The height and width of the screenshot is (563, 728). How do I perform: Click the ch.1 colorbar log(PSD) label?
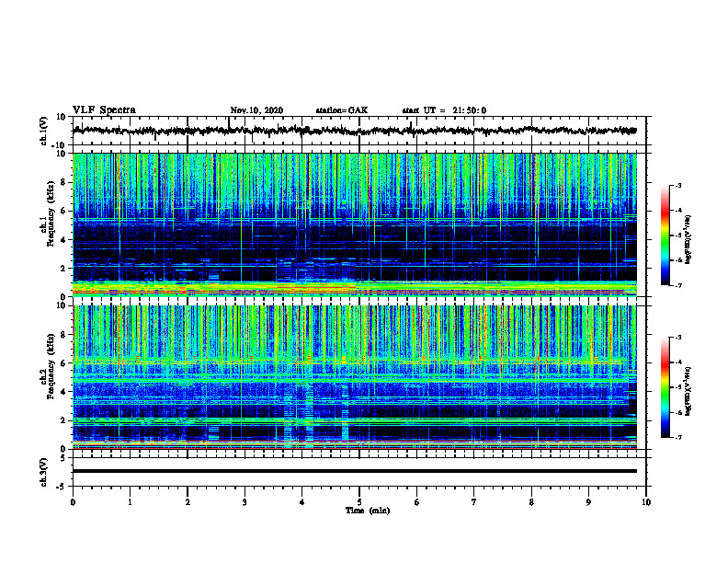point(688,239)
